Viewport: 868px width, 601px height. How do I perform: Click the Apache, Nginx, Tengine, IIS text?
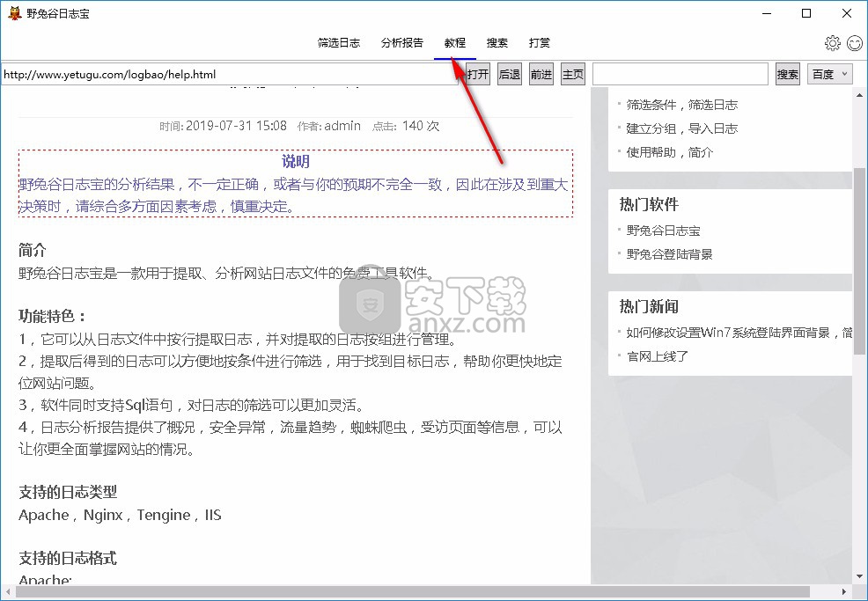pyautogui.click(x=120, y=516)
